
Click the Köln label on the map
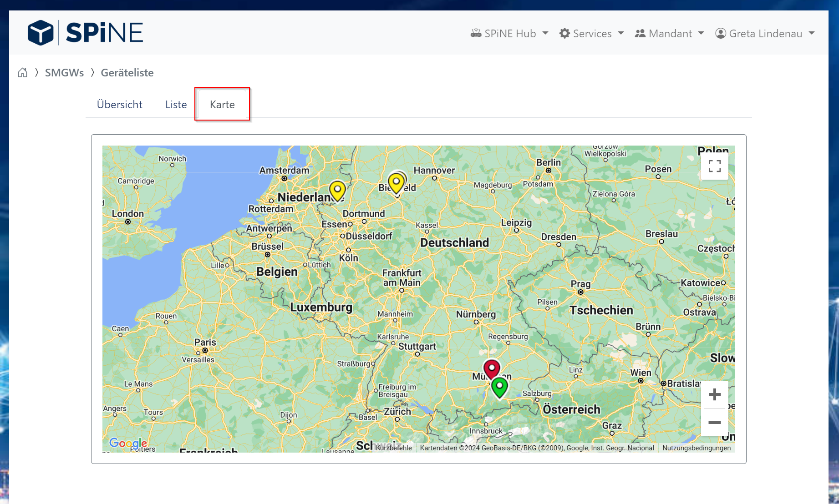(x=349, y=258)
